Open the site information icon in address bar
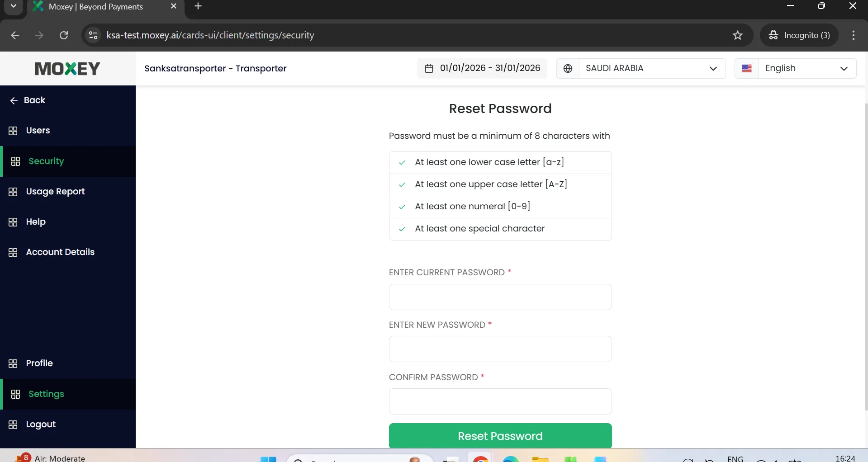868x462 pixels. coord(93,35)
